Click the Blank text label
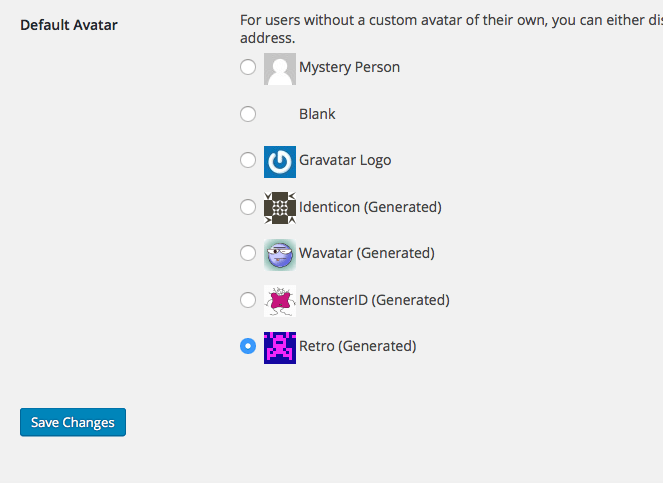Image resolution: width=663 pixels, height=483 pixels. [317, 114]
